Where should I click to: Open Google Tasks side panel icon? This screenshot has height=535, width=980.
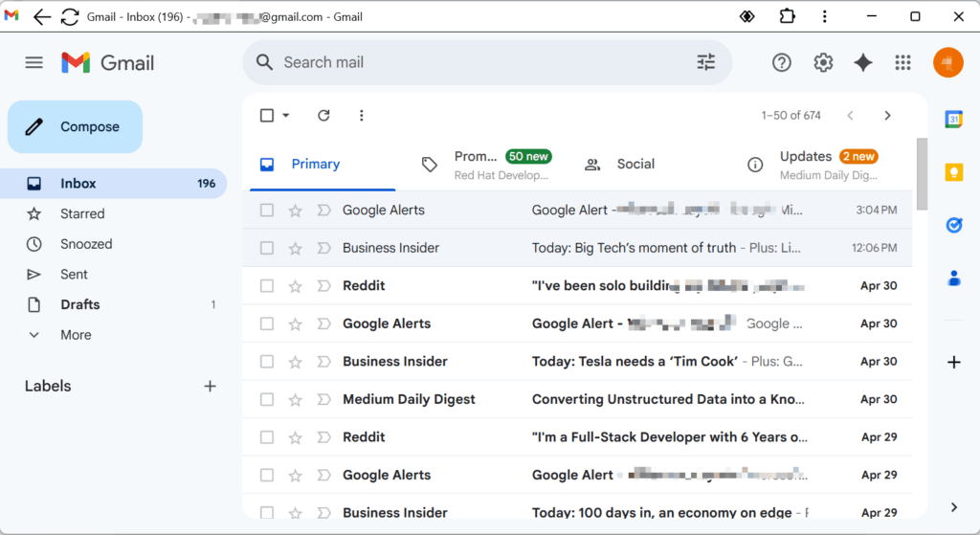[954, 225]
